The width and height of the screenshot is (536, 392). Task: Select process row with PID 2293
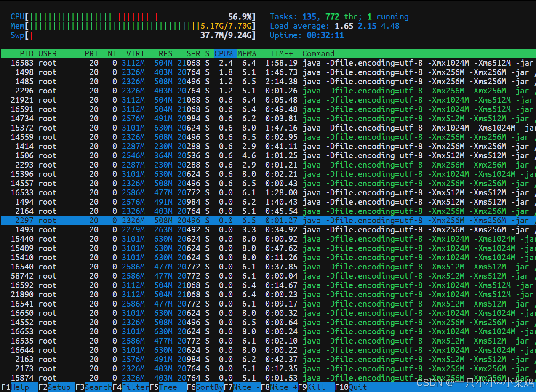(x=268, y=165)
